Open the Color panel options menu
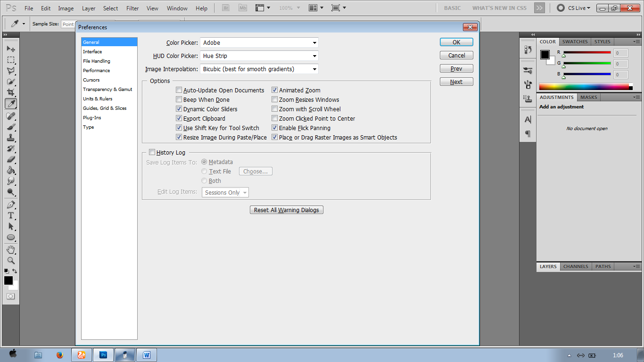 click(636, 41)
